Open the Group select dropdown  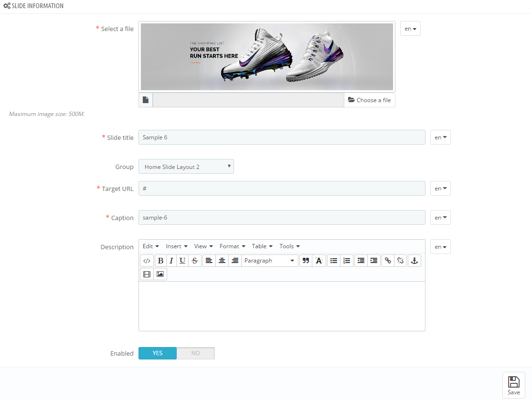186,167
